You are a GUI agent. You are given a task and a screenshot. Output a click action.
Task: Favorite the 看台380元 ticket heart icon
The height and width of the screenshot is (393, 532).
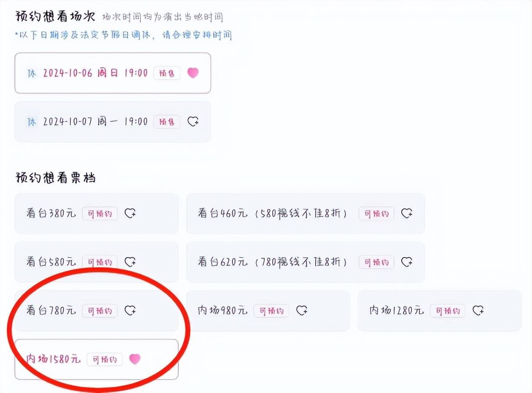pos(130,213)
